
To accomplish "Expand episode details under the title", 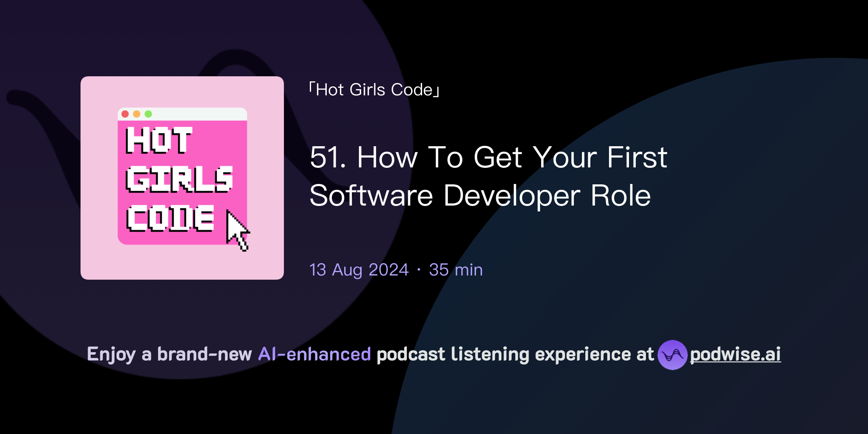I will [395, 270].
